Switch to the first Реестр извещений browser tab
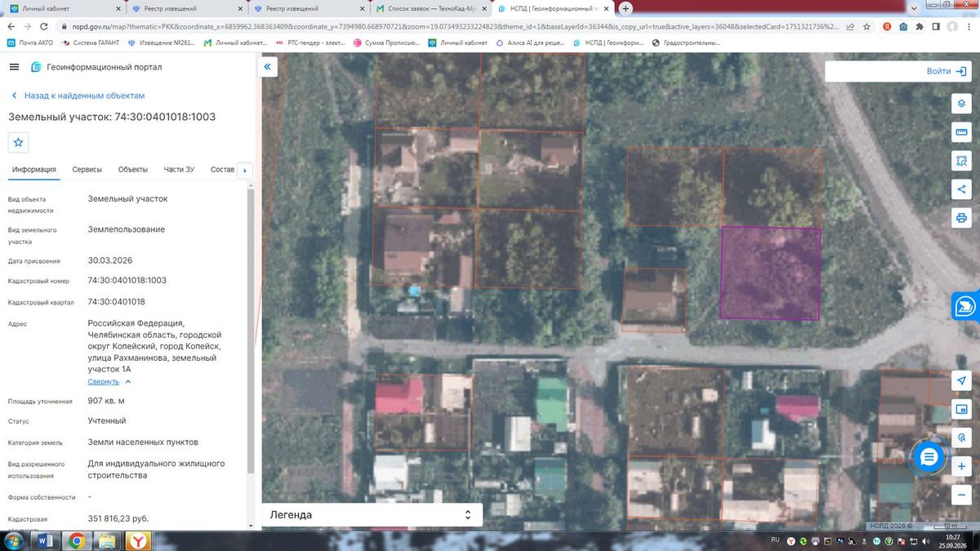 tap(185, 8)
